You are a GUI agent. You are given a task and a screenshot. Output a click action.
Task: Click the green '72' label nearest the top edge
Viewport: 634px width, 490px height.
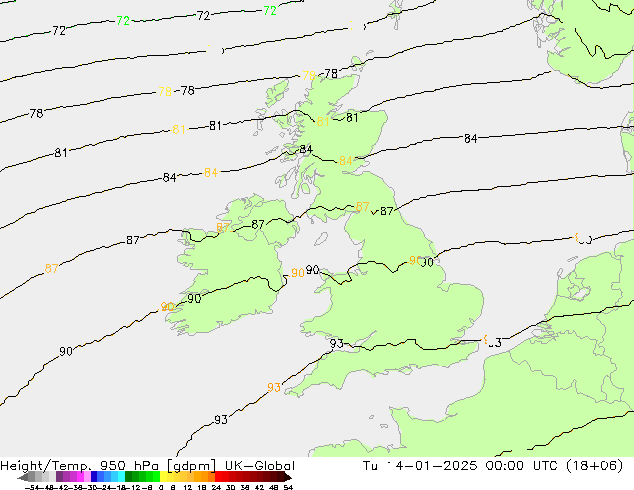click(270, 11)
